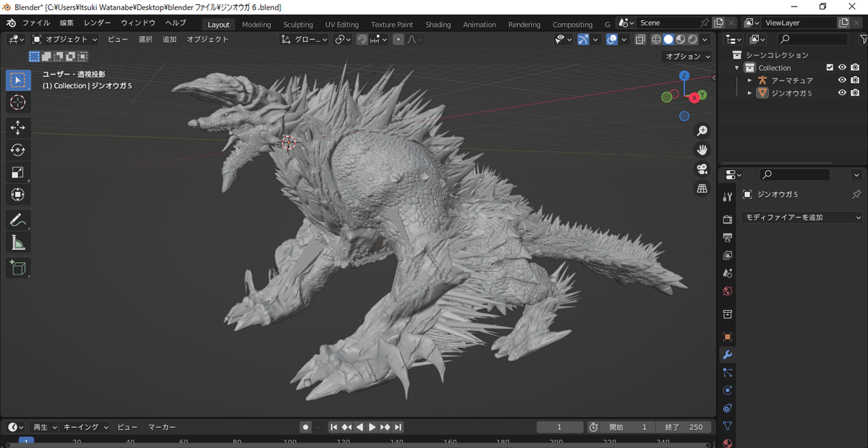Open the Object Constraints properties tab
This screenshot has width=868, height=448.
(728, 408)
